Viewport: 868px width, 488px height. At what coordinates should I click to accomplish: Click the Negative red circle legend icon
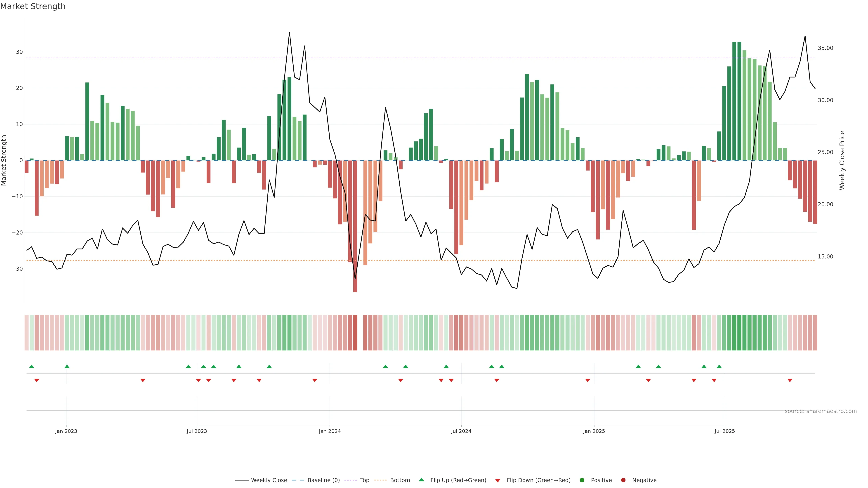(x=623, y=480)
